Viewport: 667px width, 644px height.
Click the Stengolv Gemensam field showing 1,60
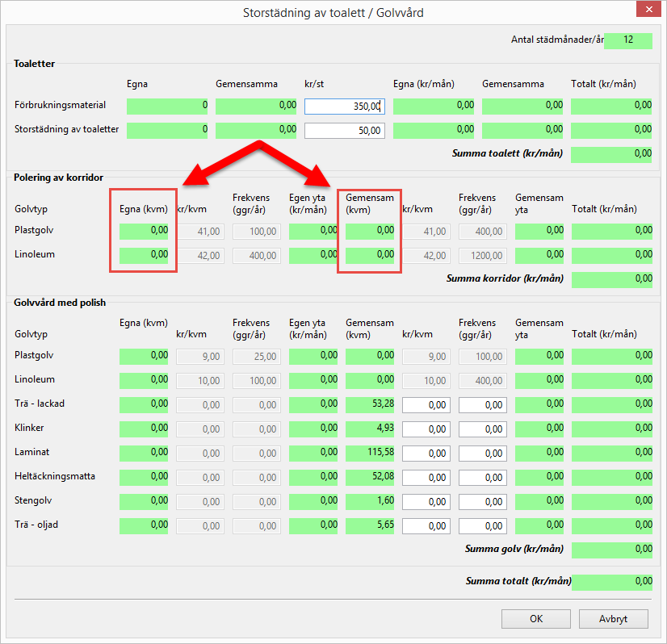[370, 501]
